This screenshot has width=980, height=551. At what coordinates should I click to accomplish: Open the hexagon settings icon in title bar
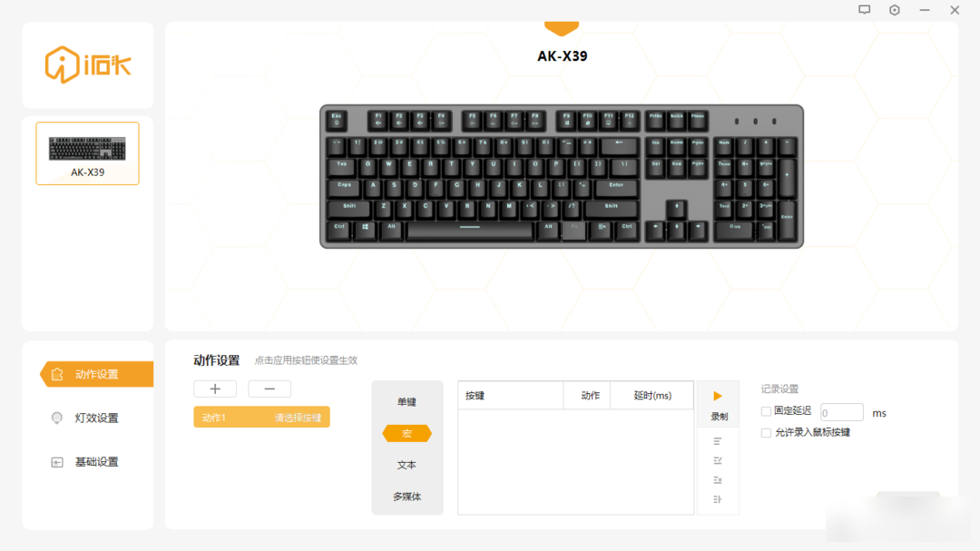coord(895,10)
